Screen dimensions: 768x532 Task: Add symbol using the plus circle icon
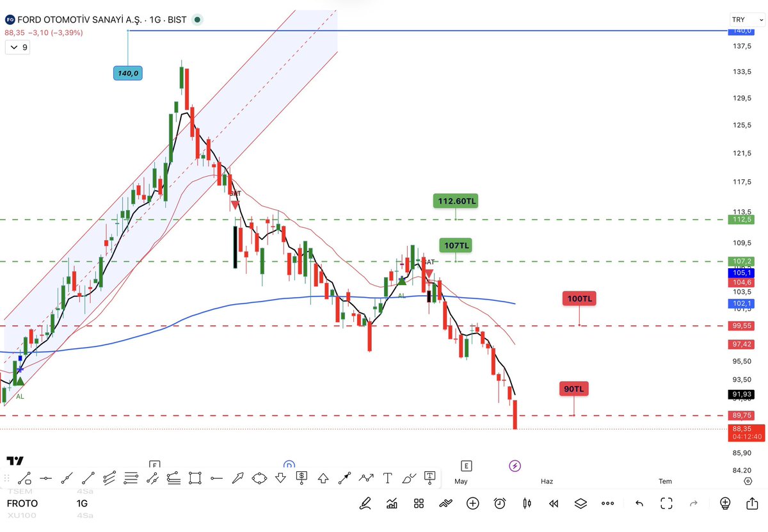click(472, 503)
